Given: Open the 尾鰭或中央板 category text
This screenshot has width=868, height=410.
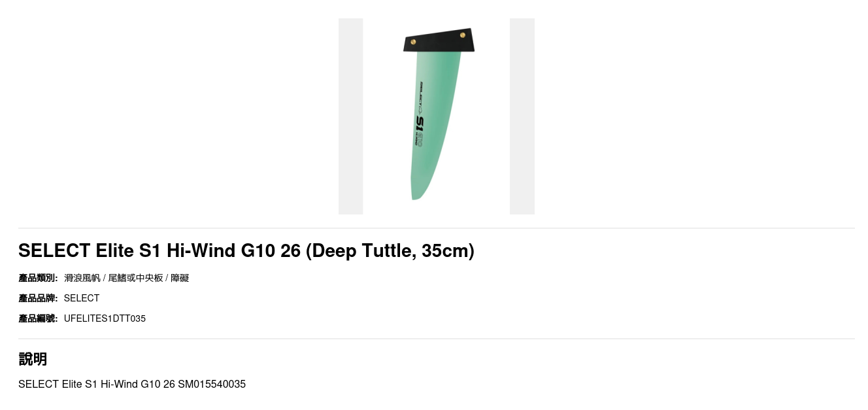Looking at the screenshot, I should tap(135, 278).
